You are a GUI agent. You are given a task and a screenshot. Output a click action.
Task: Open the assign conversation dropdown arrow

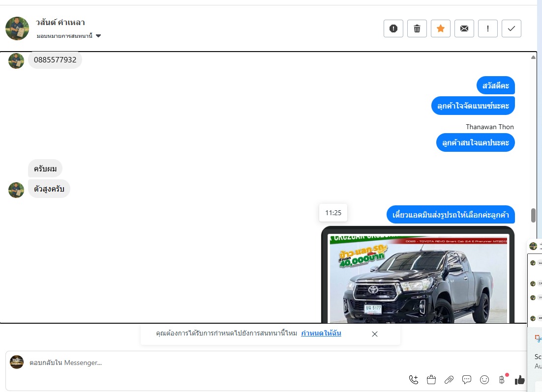point(98,36)
